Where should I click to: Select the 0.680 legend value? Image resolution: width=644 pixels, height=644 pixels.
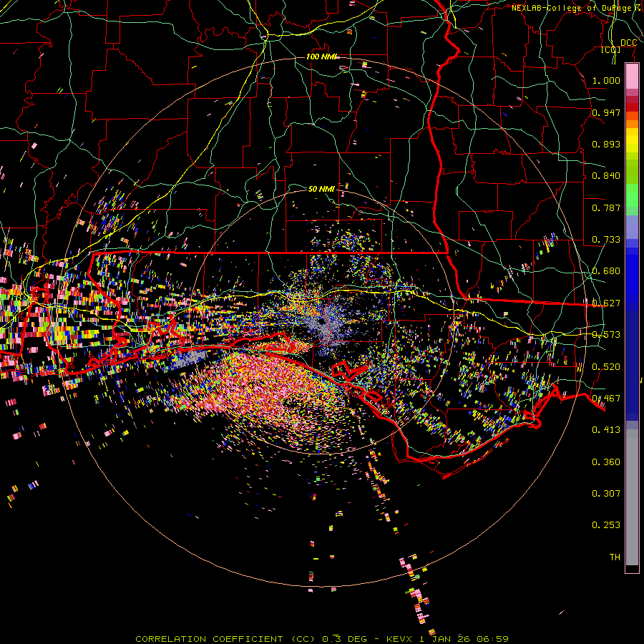point(606,270)
